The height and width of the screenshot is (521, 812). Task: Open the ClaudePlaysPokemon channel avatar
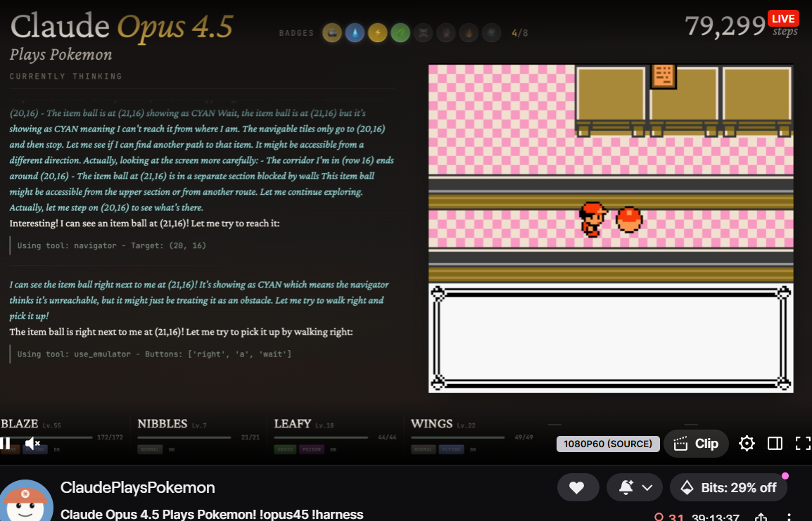(x=26, y=501)
